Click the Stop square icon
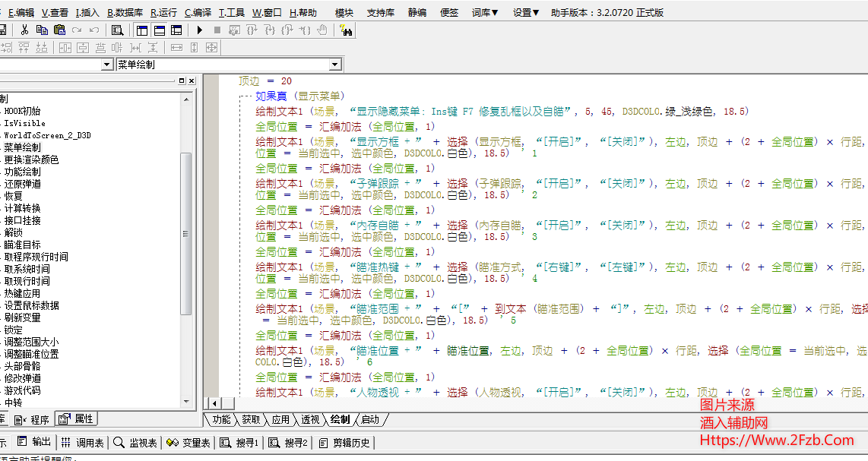 [217, 30]
